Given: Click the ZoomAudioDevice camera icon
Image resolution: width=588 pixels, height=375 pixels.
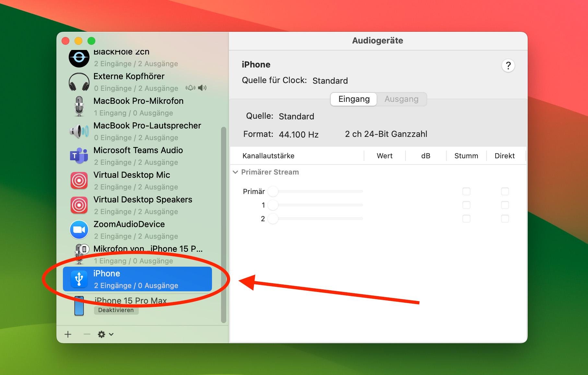Looking at the screenshot, I should [79, 230].
